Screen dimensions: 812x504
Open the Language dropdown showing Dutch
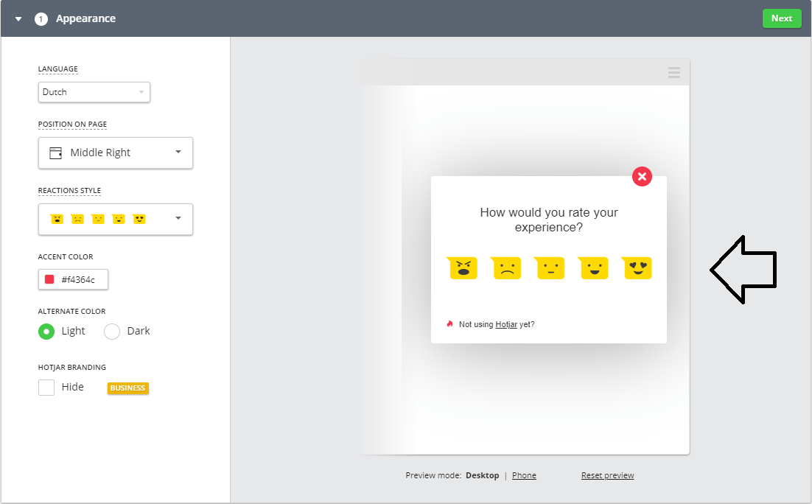[x=94, y=91]
